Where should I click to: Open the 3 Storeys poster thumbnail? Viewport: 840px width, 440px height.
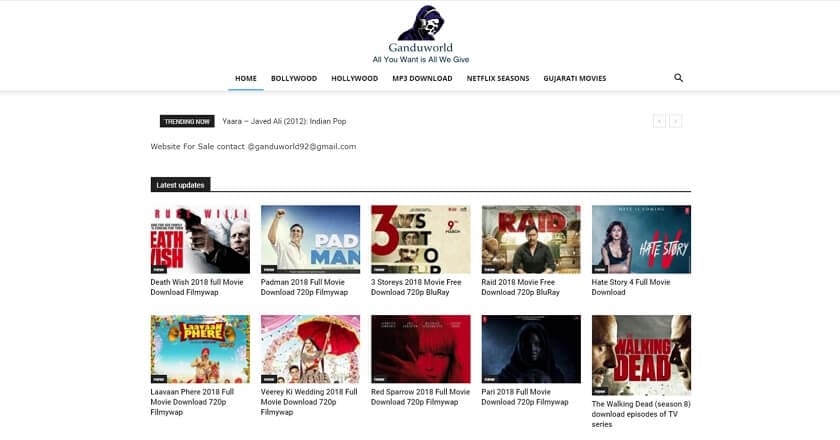pyautogui.click(x=421, y=239)
